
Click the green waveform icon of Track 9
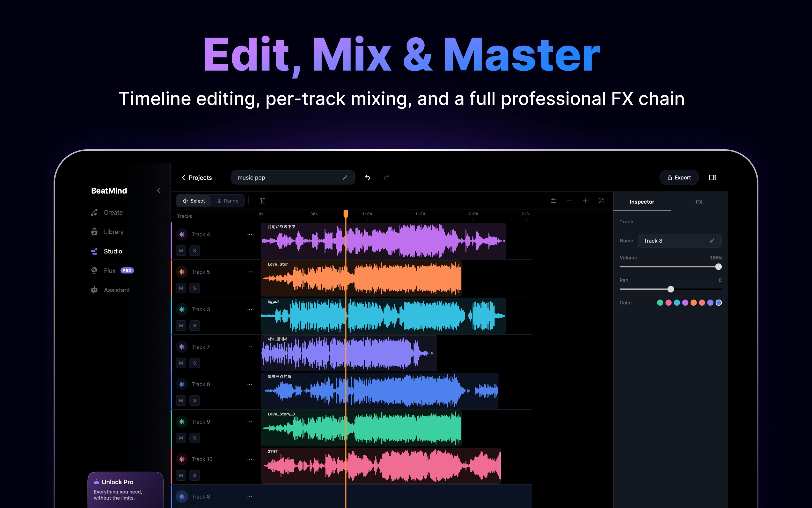[x=182, y=422]
